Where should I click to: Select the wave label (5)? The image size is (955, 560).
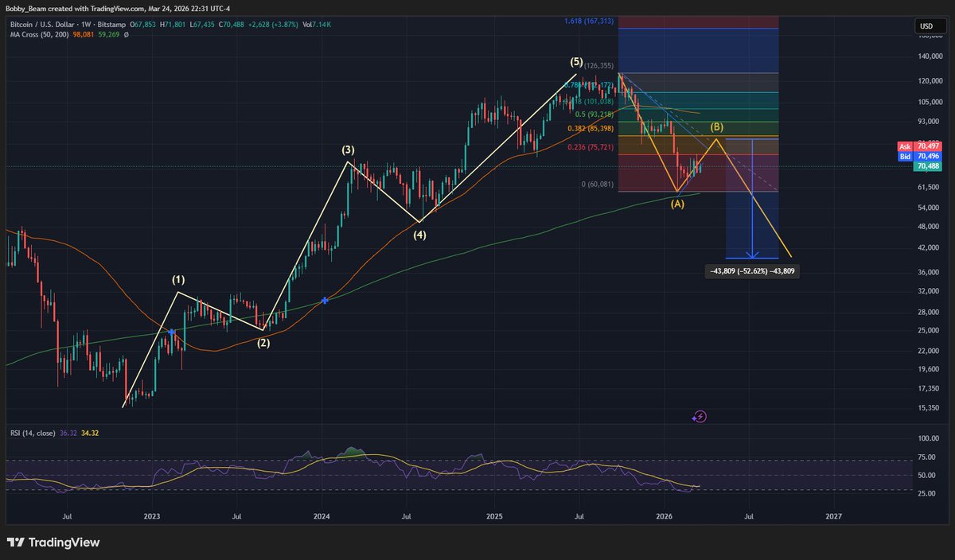click(x=577, y=61)
